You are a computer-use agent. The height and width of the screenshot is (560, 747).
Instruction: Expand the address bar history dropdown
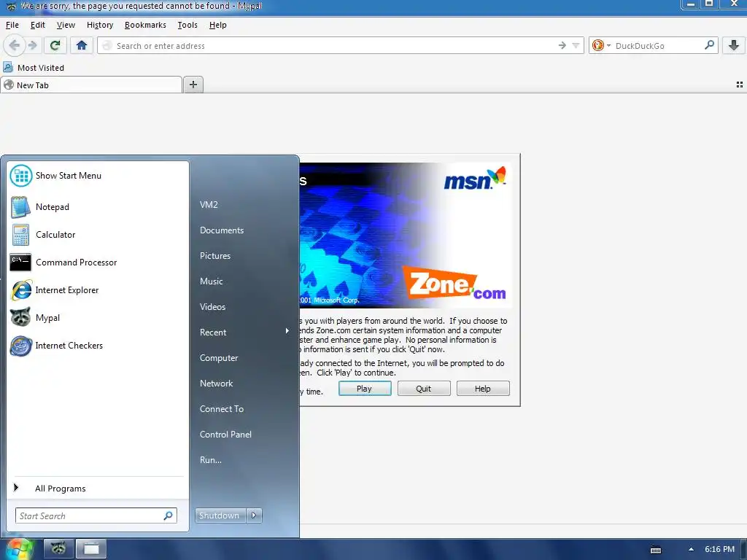(576, 46)
